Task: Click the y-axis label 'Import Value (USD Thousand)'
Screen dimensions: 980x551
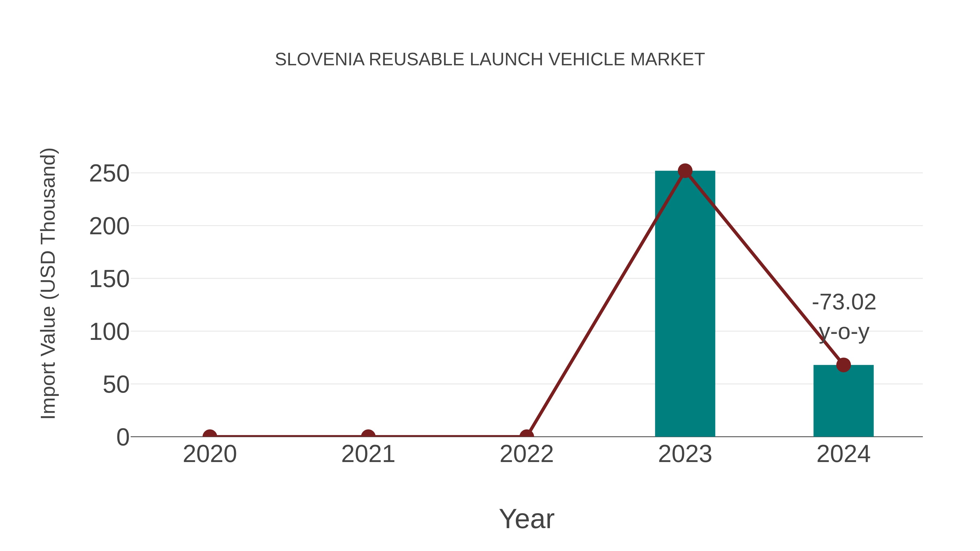Action: (x=48, y=284)
